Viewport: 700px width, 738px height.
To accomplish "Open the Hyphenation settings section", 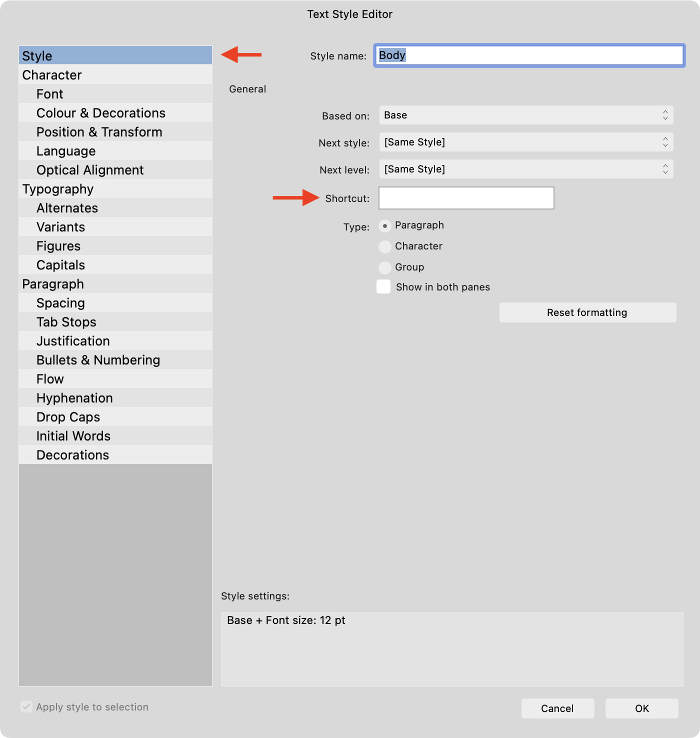I will (74, 397).
